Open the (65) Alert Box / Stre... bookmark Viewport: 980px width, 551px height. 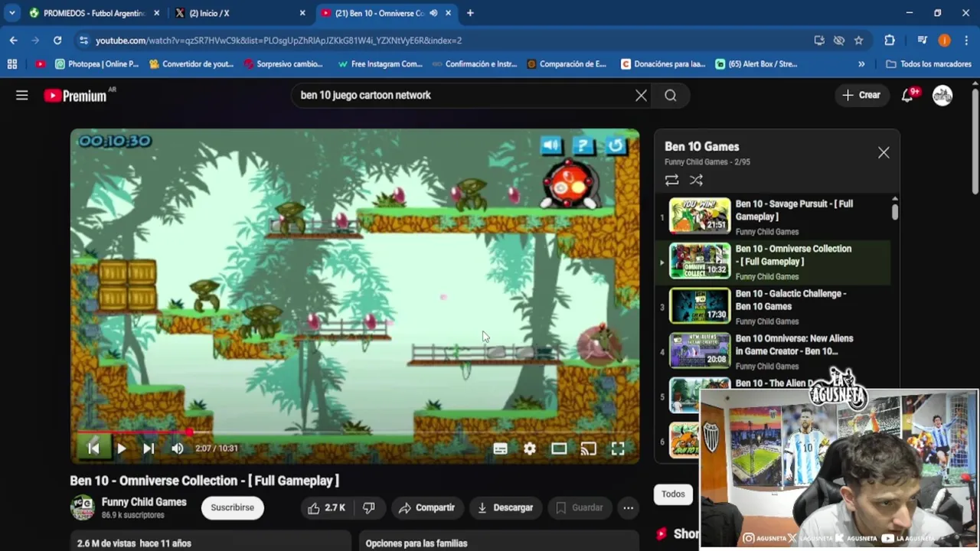(756, 64)
